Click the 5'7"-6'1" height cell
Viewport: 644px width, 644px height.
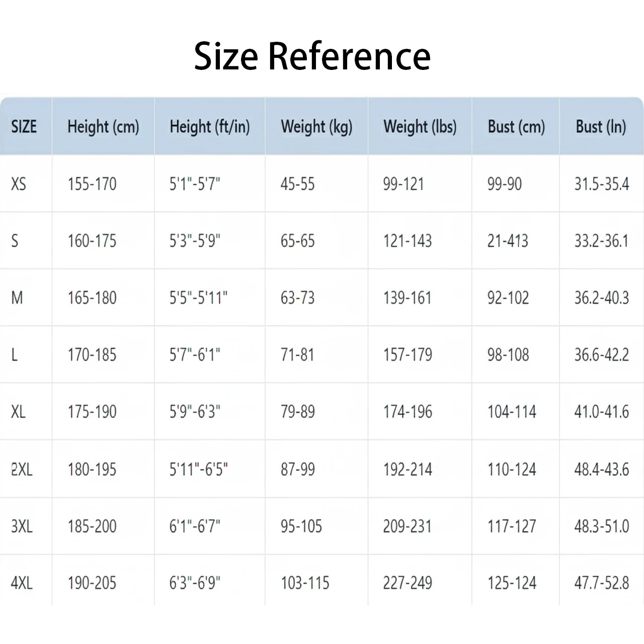coord(195,355)
